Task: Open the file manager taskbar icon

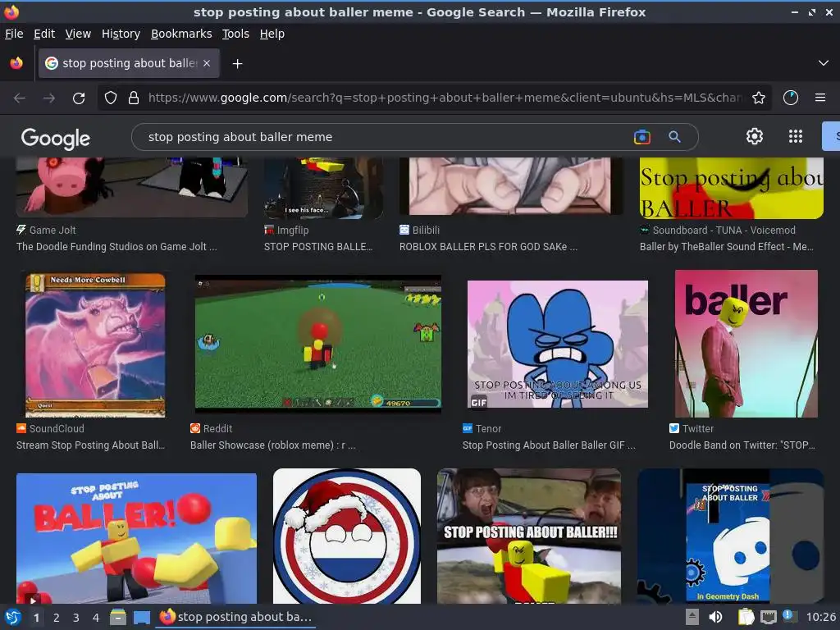Action: [118, 617]
